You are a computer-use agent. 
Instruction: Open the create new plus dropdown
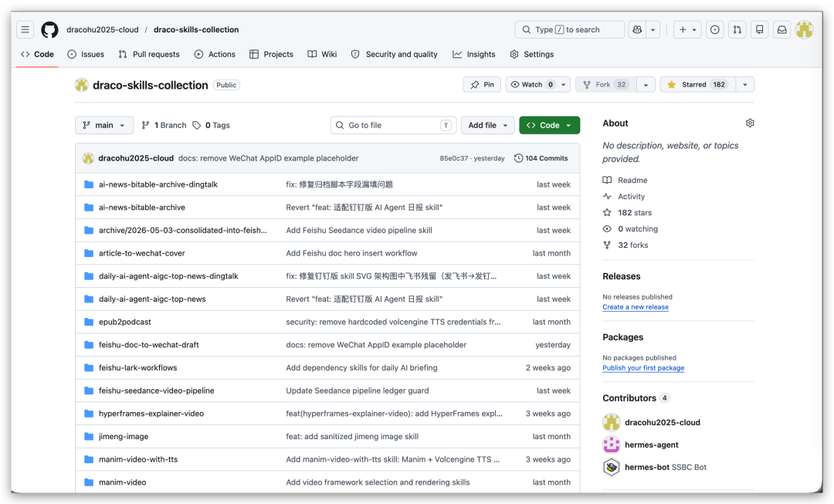(688, 30)
